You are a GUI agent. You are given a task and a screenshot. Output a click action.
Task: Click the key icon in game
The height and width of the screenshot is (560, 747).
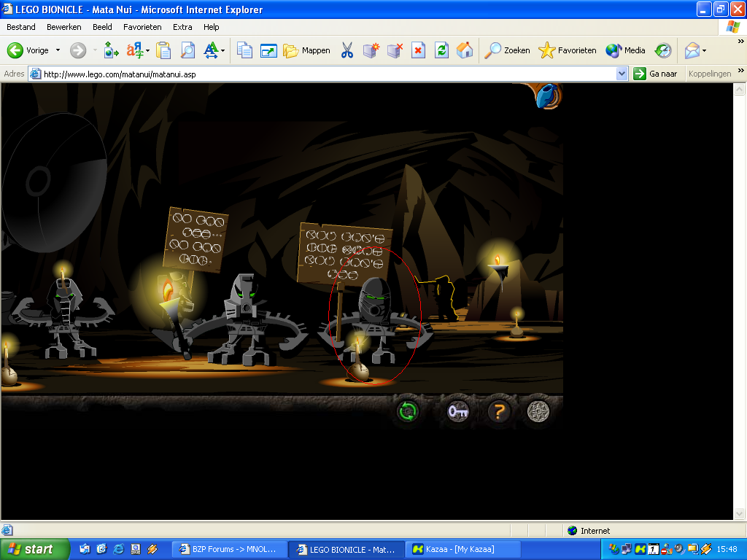click(458, 411)
